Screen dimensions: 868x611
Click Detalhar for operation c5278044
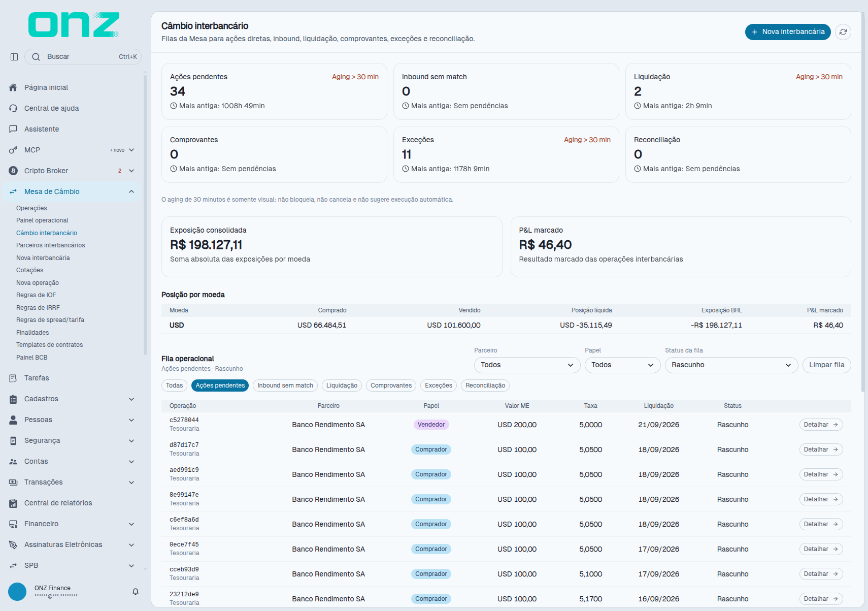[821, 425]
